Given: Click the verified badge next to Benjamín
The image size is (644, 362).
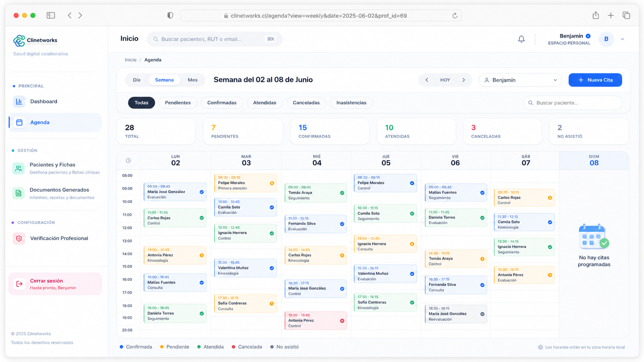Looking at the screenshot, I should (588, 36).
